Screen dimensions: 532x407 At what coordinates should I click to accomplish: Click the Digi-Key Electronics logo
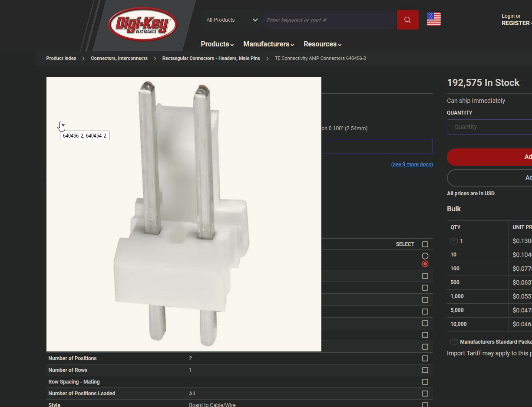[x=143, y=23]
